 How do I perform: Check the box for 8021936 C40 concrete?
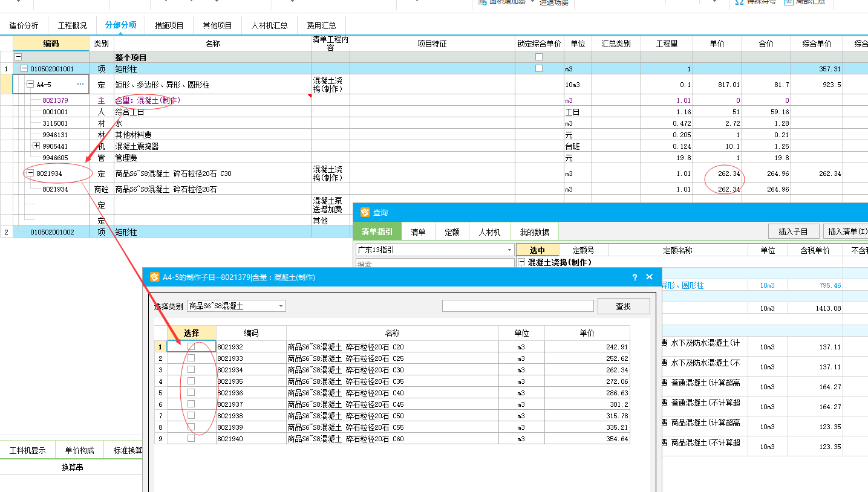coord(191,393)
